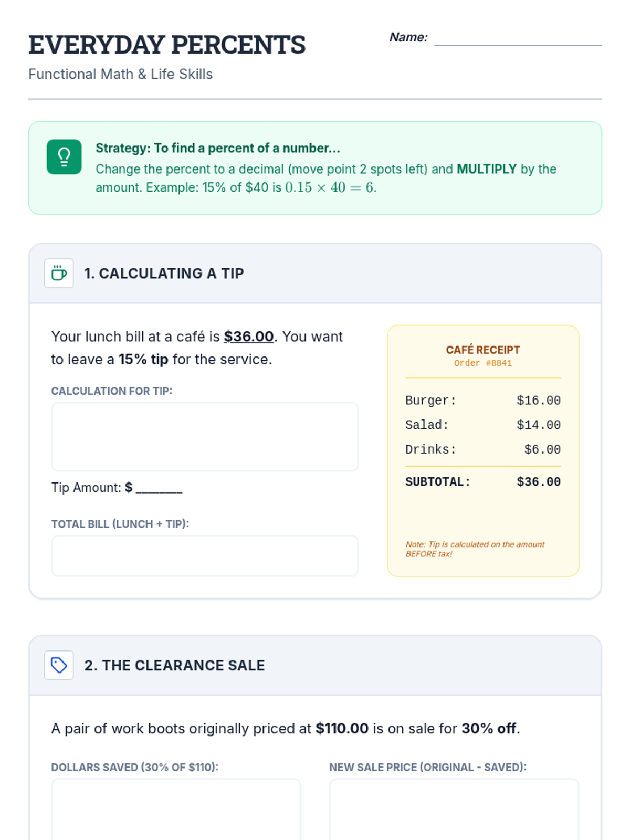Click the lightbulb strategy icon
Viewport: 630px width, 840px height.
click(64, 156)
